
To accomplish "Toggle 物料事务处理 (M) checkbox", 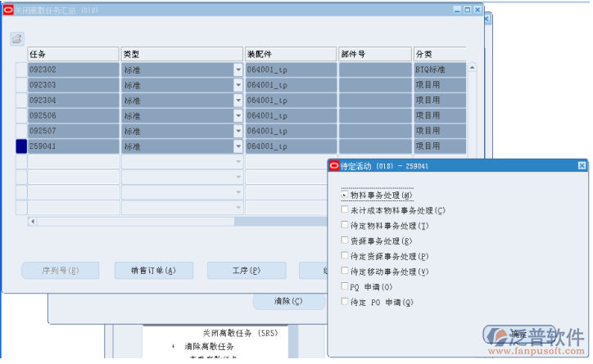I will point(345,195).
